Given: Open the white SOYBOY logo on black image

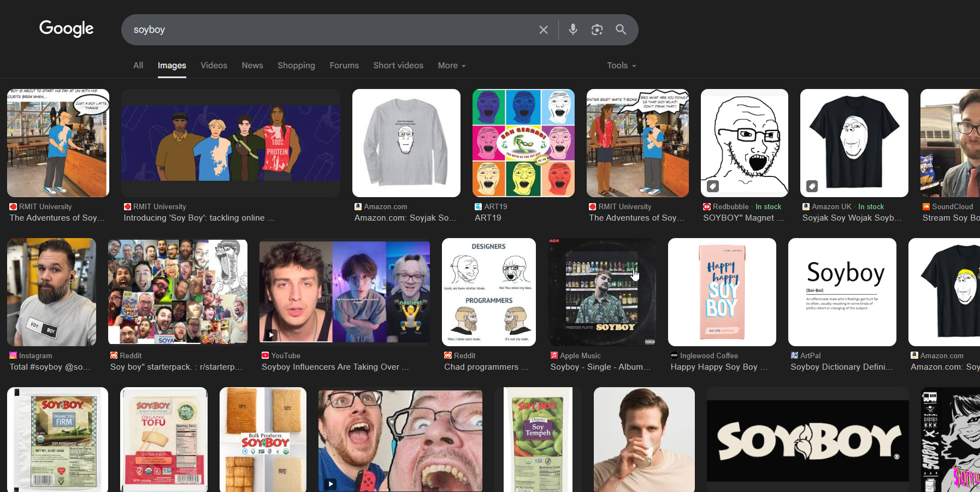Looking at the screenshot, I should coord(808,440).
